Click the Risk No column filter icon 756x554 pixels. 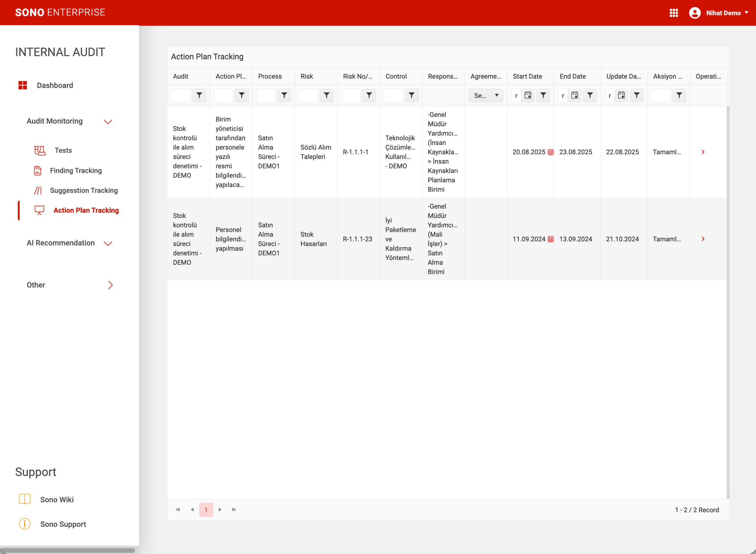pyautogui.click(x=369, y=95)
